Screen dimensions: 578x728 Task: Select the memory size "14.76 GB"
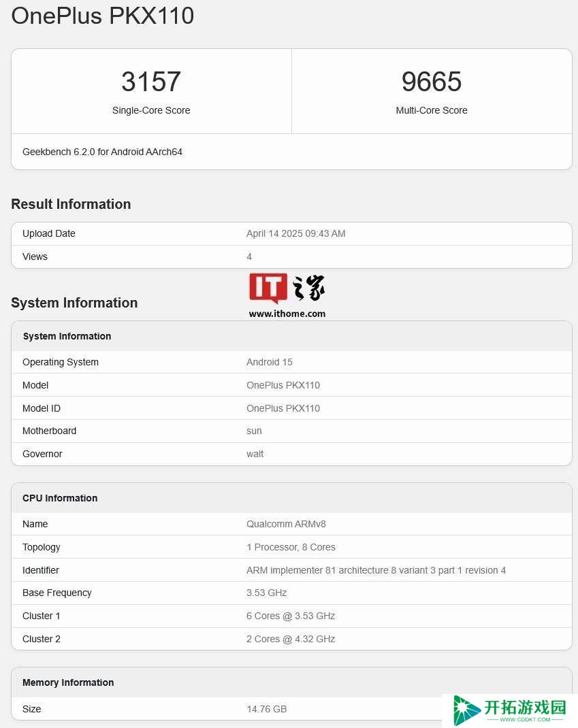pos(267,710)
